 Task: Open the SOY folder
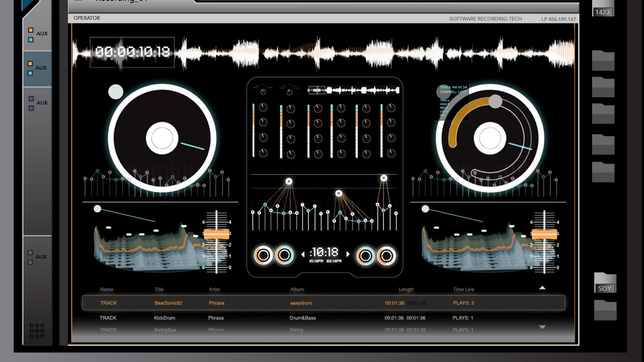605,283
